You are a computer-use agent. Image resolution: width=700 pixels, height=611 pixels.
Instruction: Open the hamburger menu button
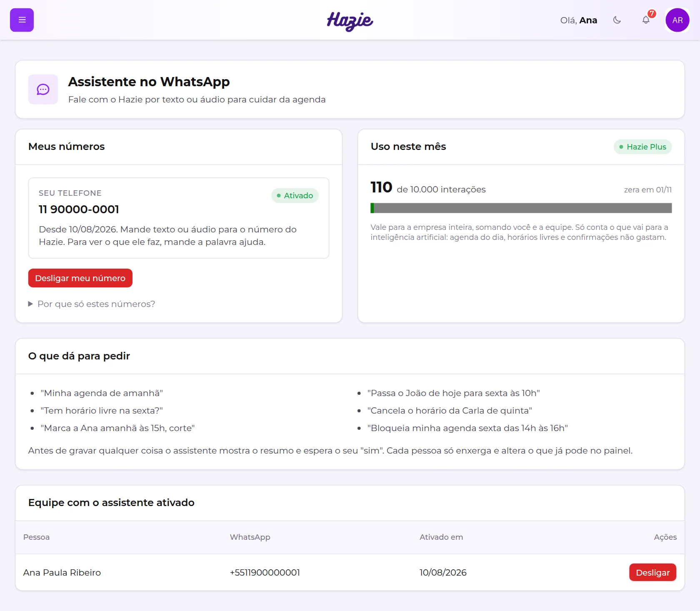pyautogui.click(x=22, y=20)
